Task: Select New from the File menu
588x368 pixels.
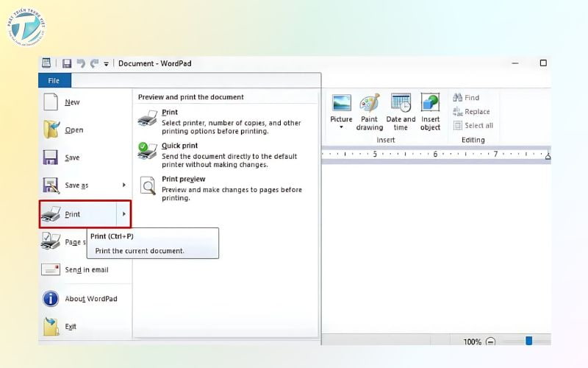Action: (72, 102)
